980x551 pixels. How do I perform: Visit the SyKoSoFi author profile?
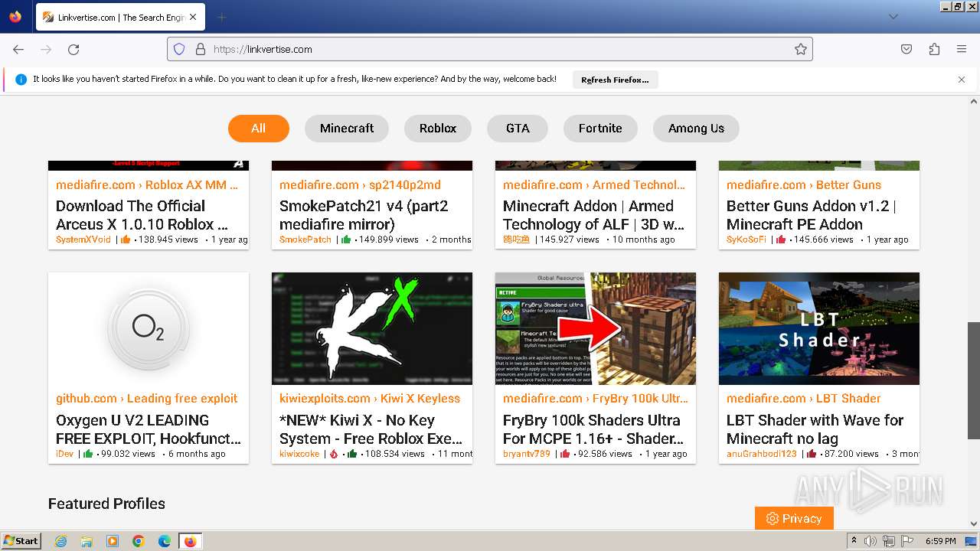coord(746,240)
